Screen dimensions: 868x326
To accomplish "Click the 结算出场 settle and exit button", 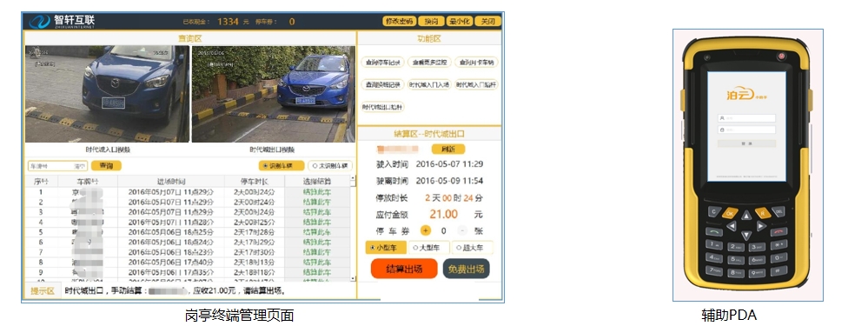I will click(x=404, y=269).
